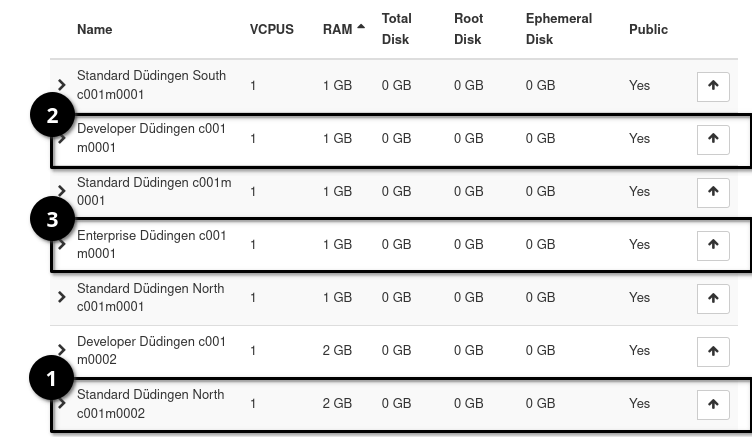Show details of Standard Düdingen North c001m0002
The height and width of the screenshot is (437, 752).
point(62,403)
